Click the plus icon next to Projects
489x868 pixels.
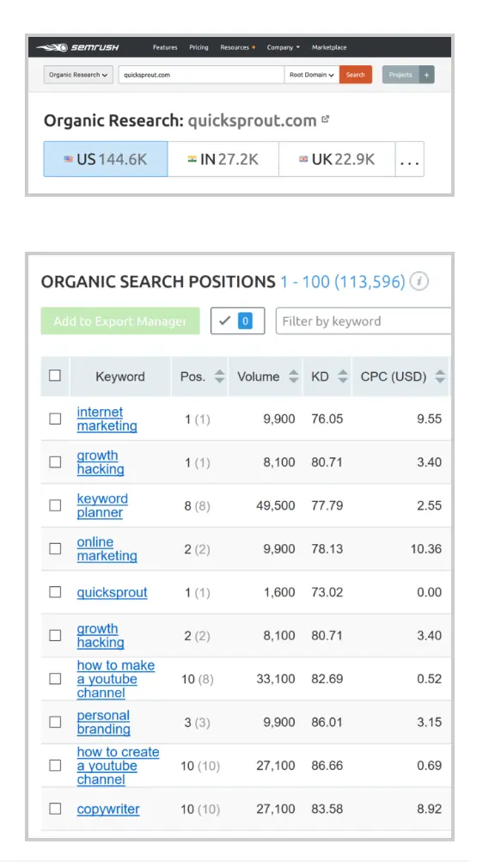426,75
